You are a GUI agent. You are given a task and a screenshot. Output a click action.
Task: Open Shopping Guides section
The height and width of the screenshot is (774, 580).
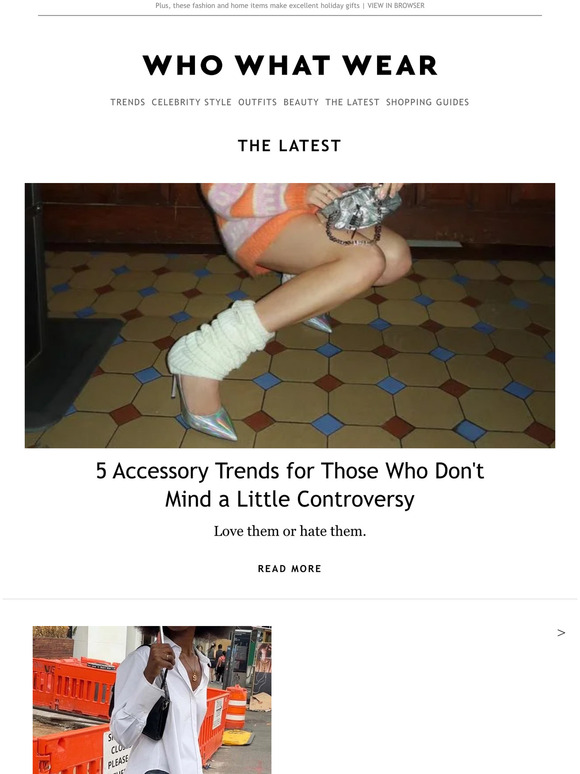[427, 102]
